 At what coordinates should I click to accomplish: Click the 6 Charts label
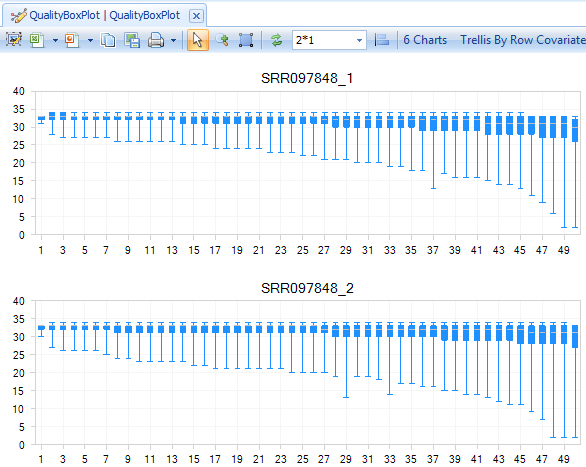[x=425, y=40]
